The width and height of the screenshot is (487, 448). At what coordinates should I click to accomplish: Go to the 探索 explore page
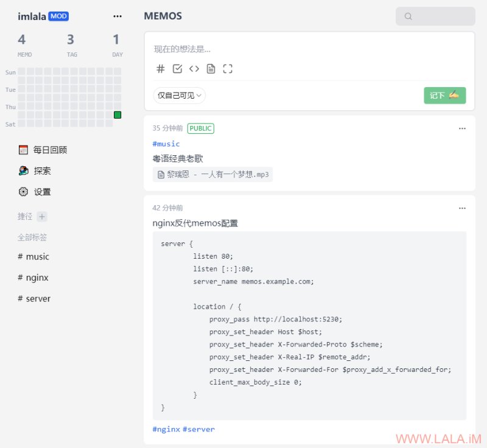35,171
